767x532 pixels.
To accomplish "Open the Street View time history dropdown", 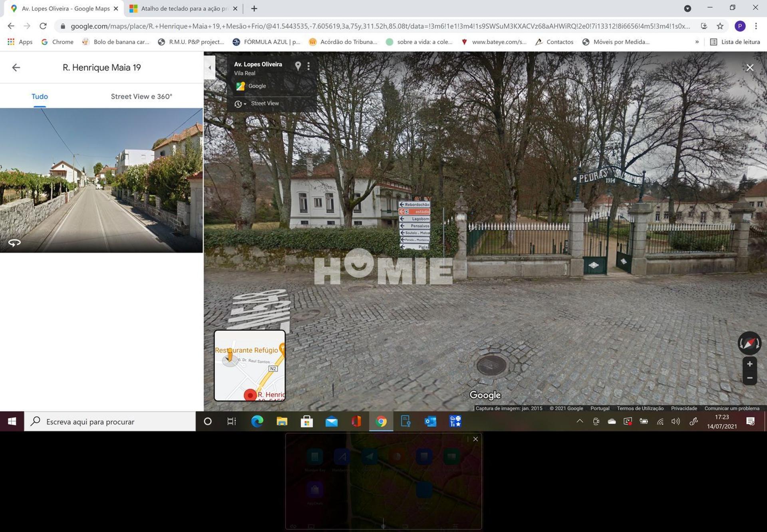I will point(240,104).
